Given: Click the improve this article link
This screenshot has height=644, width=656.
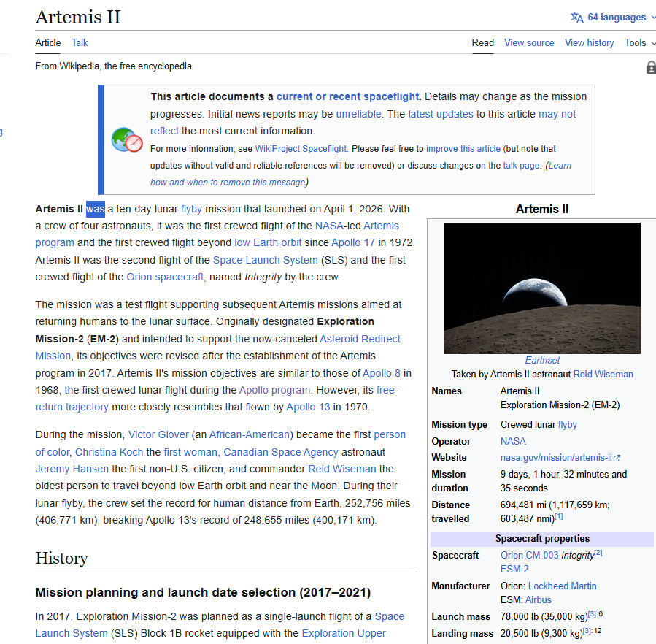Looking at the screenshot, I should pyautogui.click(x=463, y=148).
